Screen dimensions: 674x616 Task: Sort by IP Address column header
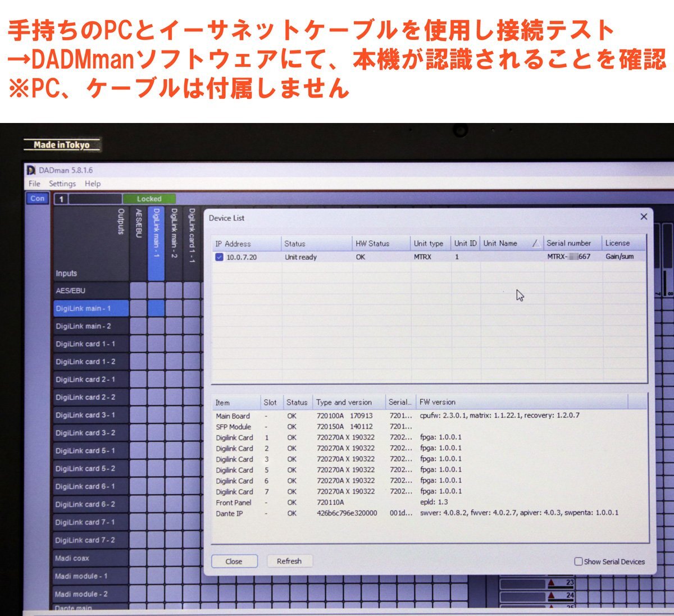pyautogui.click(x=247, y=244)
